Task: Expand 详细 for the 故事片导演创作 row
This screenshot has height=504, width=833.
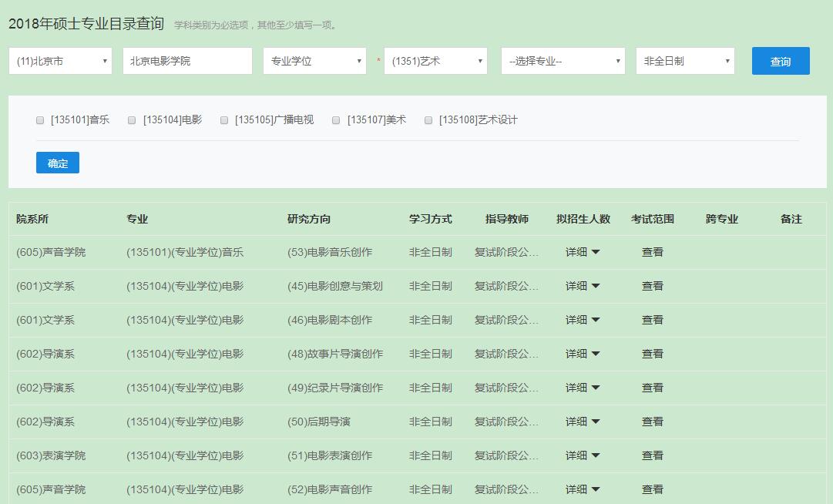Action: [583, 354]
